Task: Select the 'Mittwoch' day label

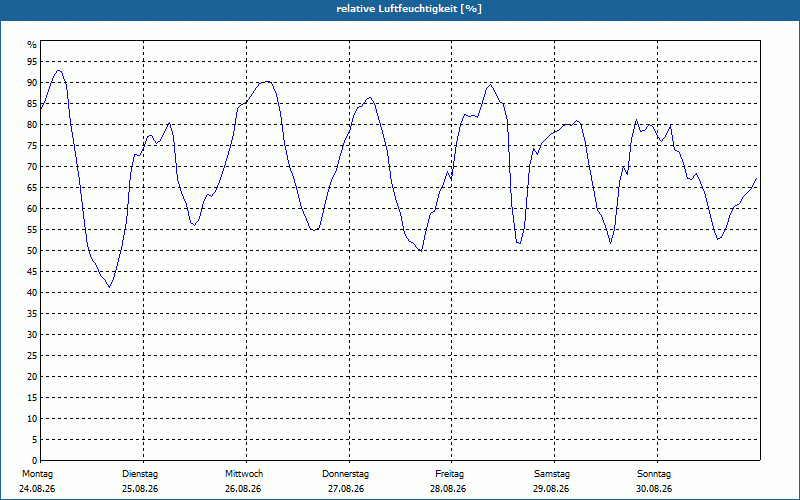Action: click(x=244, y=474)
